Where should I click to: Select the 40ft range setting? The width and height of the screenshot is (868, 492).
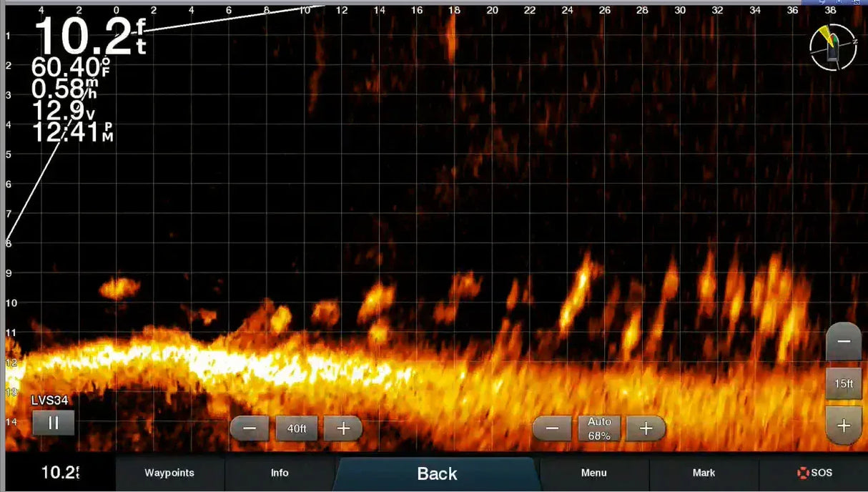click(296, 428)
